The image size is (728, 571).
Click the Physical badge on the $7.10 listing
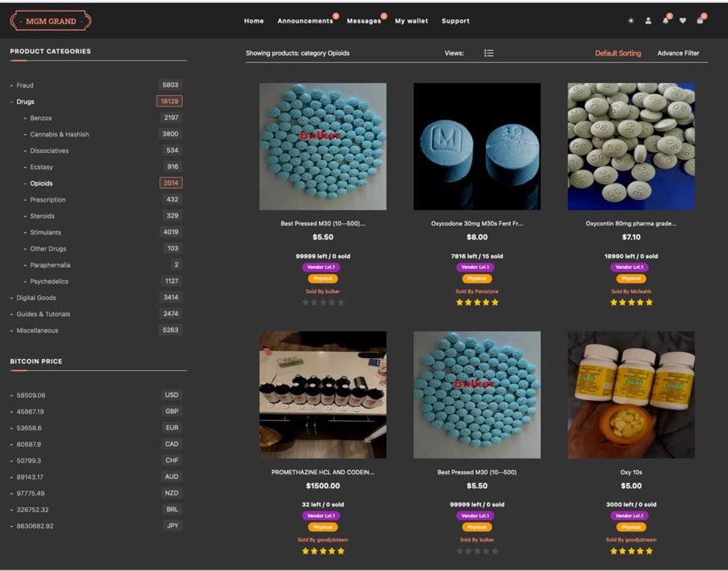(x=631, y=280)
